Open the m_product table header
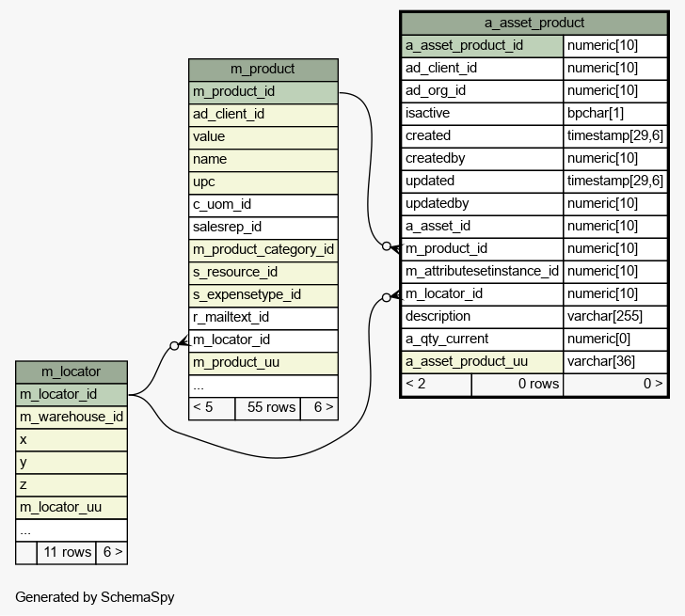685x616 pixels. click(x=263, y=70)
